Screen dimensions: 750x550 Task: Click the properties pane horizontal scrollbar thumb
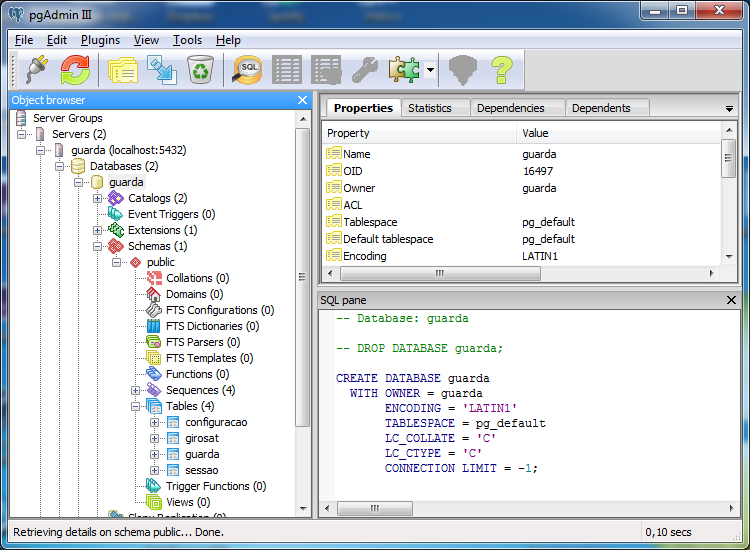pyautogui.click(x=440, y=274)
